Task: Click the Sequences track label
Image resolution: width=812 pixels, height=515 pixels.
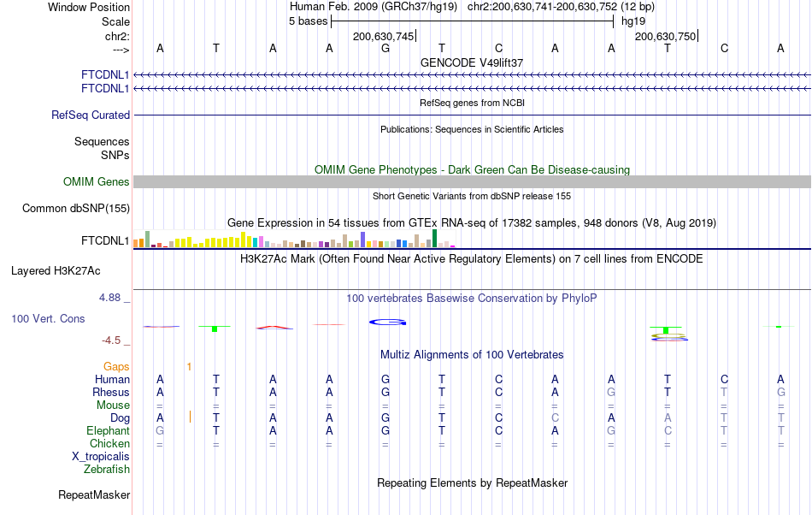Action: click(102, 141)
